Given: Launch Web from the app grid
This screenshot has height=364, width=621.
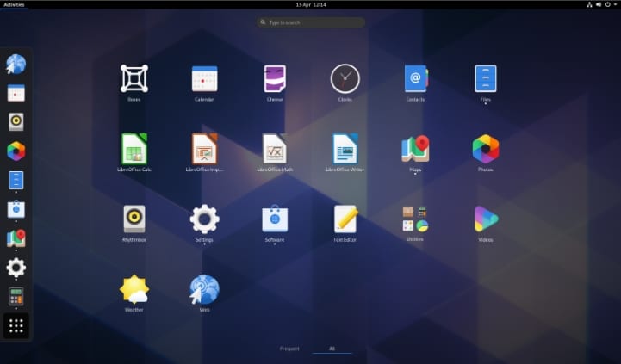Looking at the screenshot, I should (204, 289).
